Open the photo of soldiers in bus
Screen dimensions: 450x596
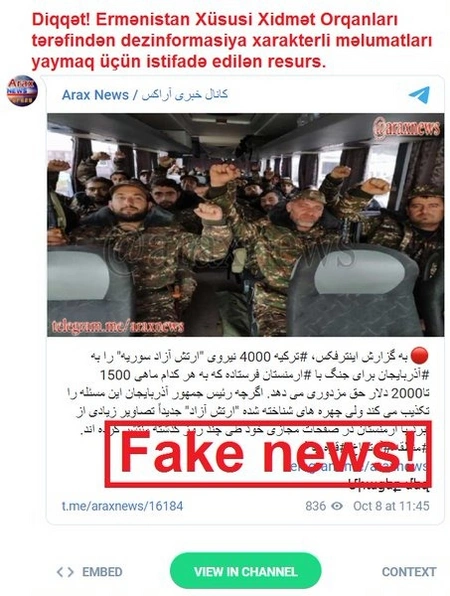coord(246,225)
